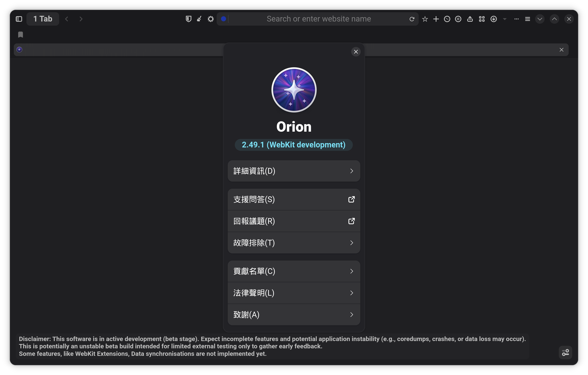Open 回報議題(R) report issue link
The width and height of the screenshot is (588, 375).
pos(294,221)
